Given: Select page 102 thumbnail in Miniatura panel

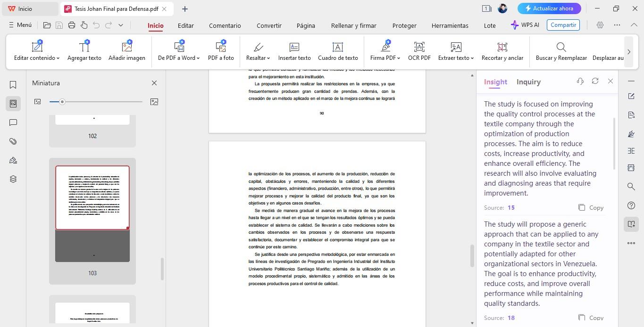Looking at the screenshot, I should pos(92,120).
